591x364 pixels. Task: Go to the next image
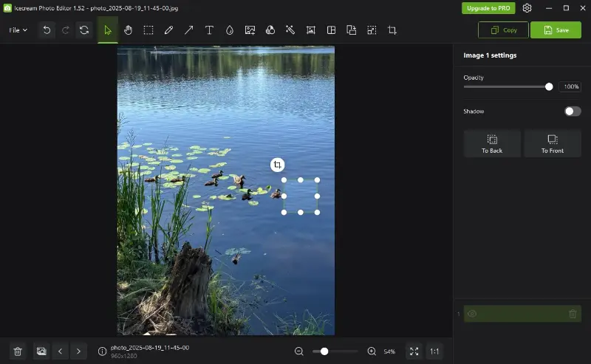click(79, 351)
